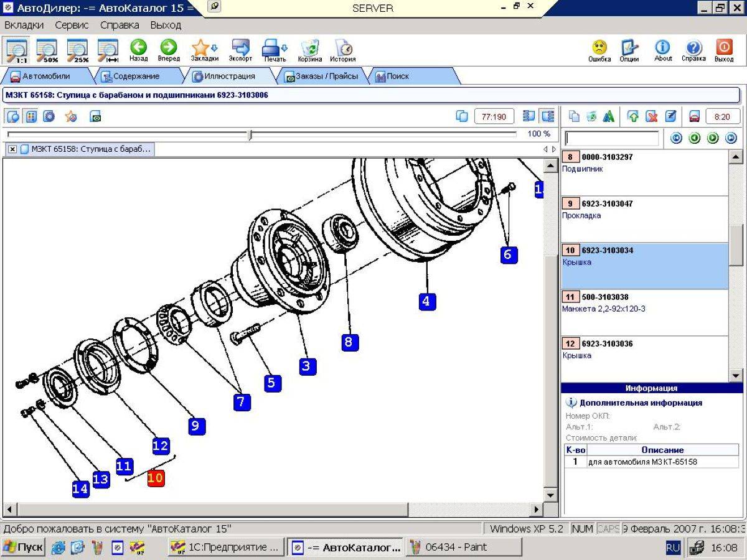The width and height of the screenshot is (747, 560).
Task: Switch to the Содержание tab
Action: 136,77
